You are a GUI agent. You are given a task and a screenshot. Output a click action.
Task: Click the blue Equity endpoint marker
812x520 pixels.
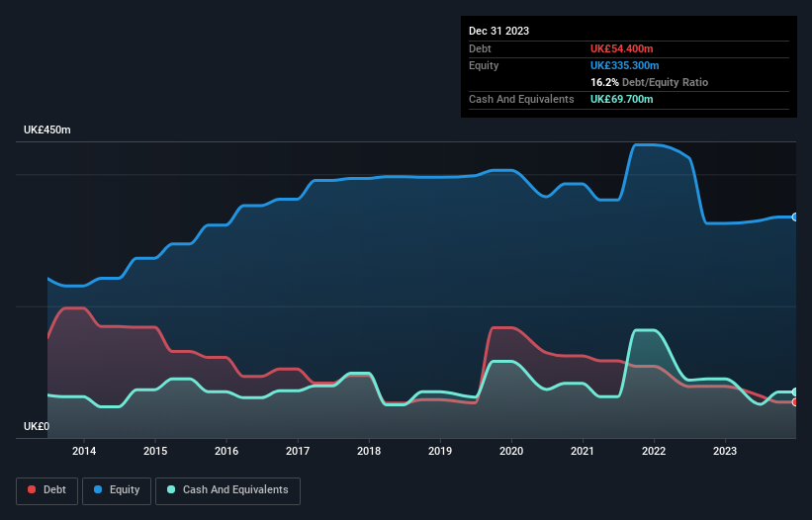pos(795,217)
